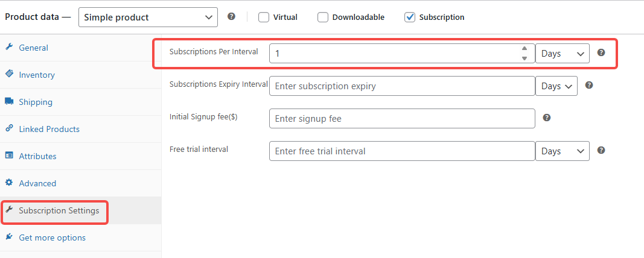
Task: Uncheck the Subscription checkbox
Action: (x=410, y=17)
